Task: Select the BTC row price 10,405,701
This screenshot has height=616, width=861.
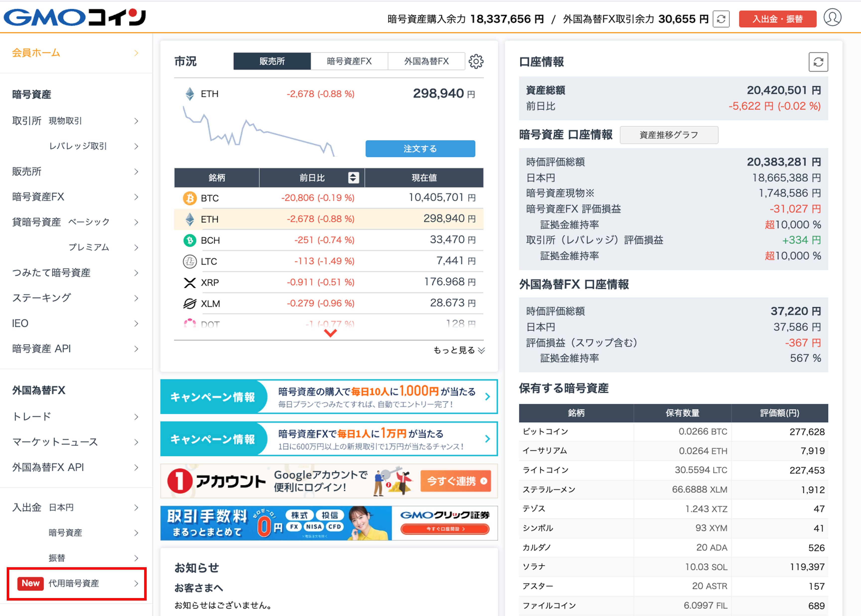Action: pyautogui.click(x=442, y=198)
